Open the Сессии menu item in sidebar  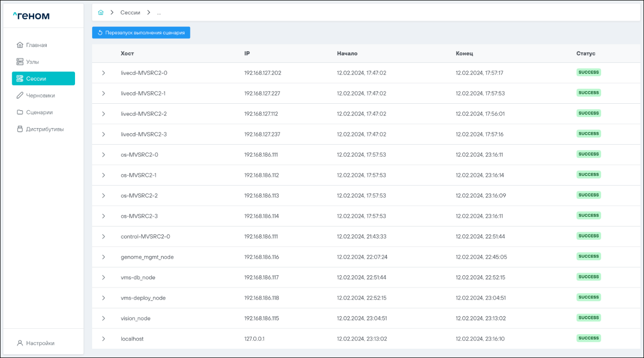tap(43, 78)
